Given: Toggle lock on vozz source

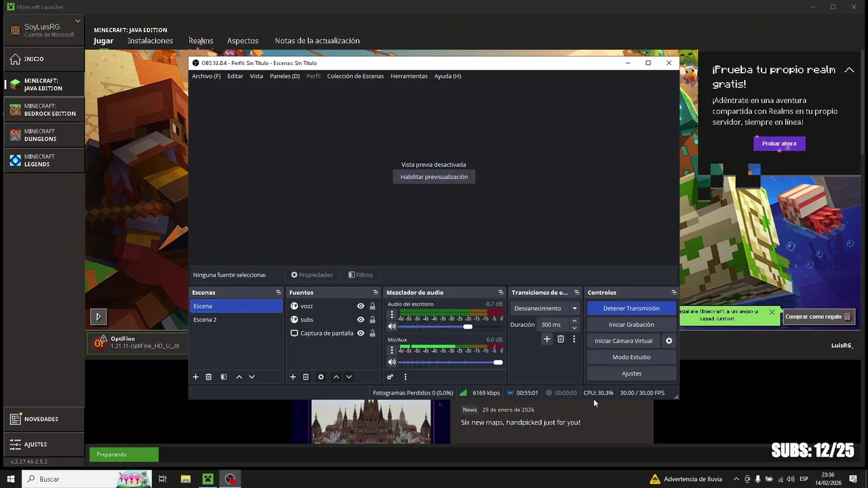Looking at the screenshot, I should (x=372, y=306).
